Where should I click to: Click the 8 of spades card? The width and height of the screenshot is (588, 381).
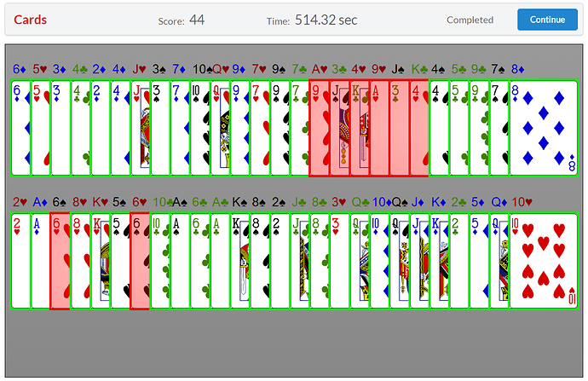point(260,261)
